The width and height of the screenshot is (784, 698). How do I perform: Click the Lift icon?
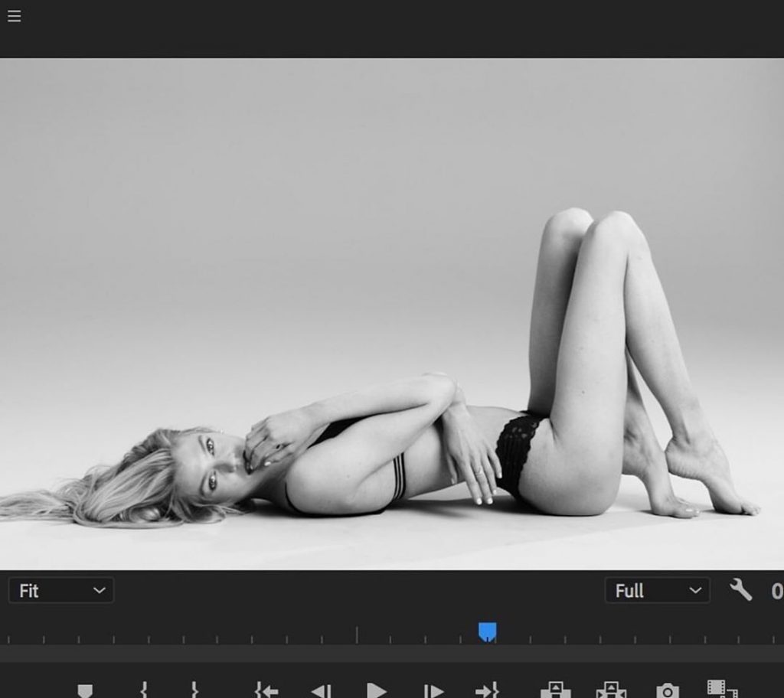[557, 689]
